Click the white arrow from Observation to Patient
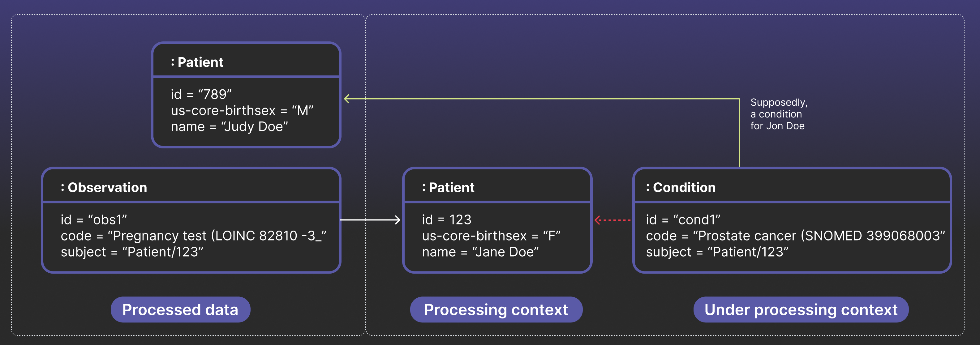This screenshot has height=345, width=980. pos(371,219)
